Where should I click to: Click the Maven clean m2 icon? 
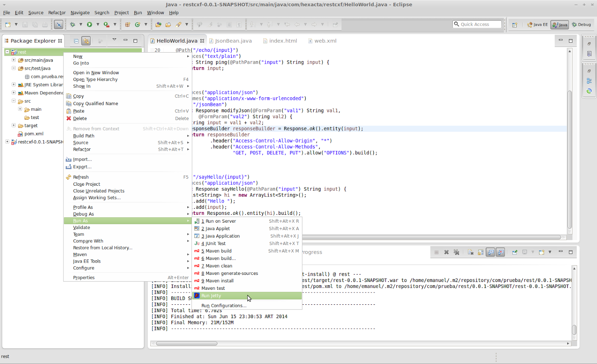tap(197, 266)
